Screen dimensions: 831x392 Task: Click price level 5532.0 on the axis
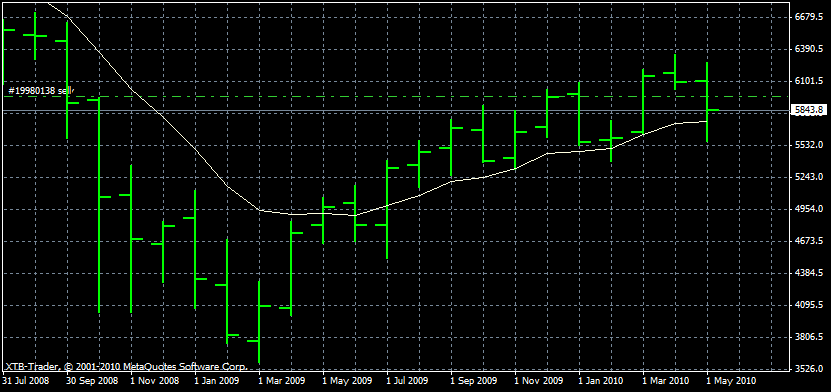coord(808,145)
